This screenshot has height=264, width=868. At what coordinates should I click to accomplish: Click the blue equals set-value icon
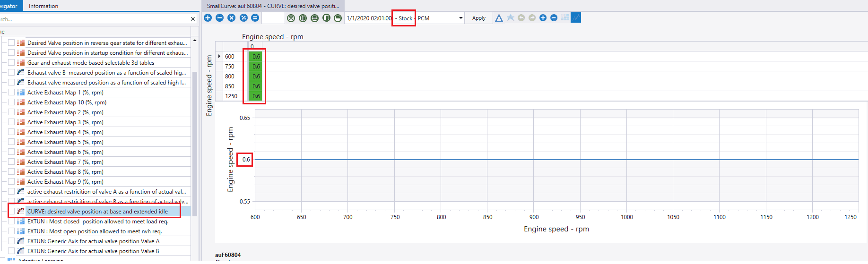255,18
